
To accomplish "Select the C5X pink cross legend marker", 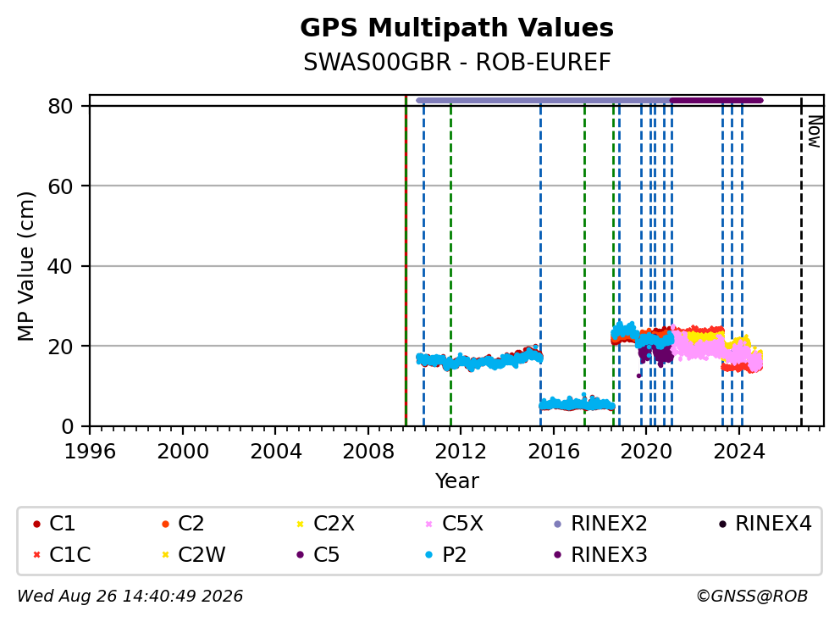I will (x=428, y=524).
